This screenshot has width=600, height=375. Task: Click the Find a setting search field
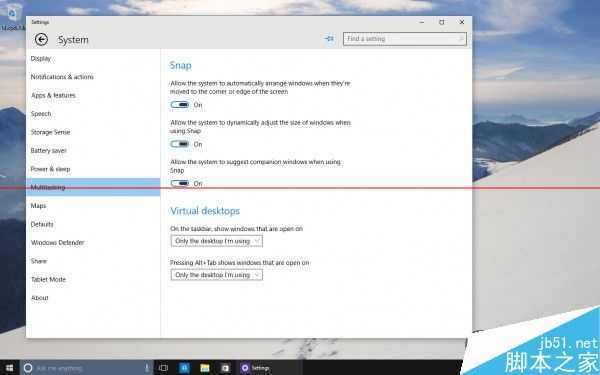[x=405, y=39]
